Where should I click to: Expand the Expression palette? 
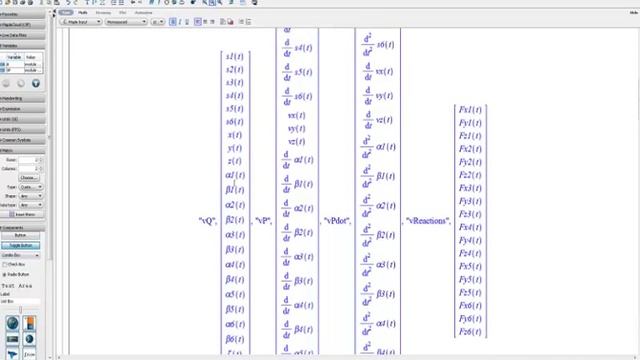point(22,109)
